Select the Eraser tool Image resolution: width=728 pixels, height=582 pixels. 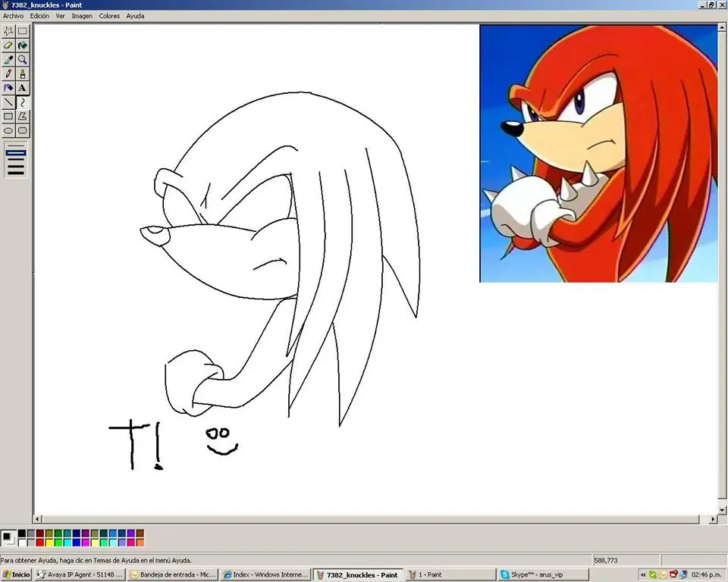(8, 45)
